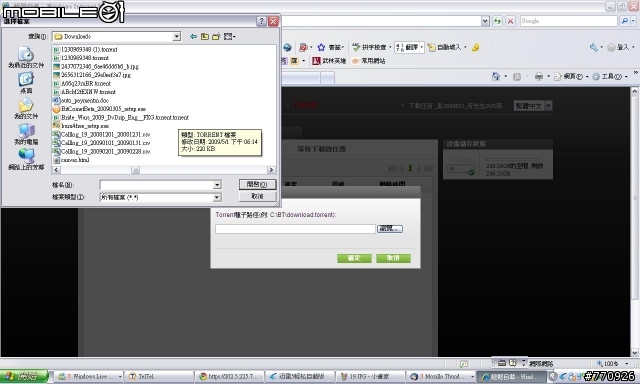Screen dimensions: 640x384
Task: Click the RSS feeds icon in command bar
Action: (x=517, y=76)
